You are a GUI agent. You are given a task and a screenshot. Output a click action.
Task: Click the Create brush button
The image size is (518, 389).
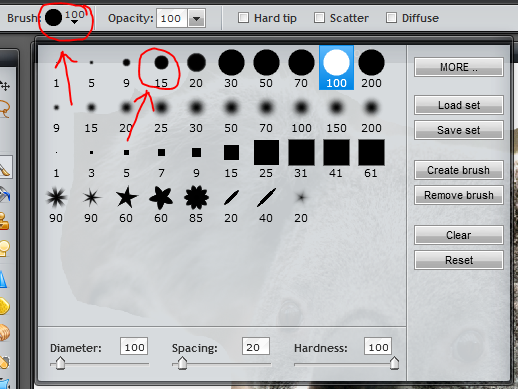click(459, 170)
